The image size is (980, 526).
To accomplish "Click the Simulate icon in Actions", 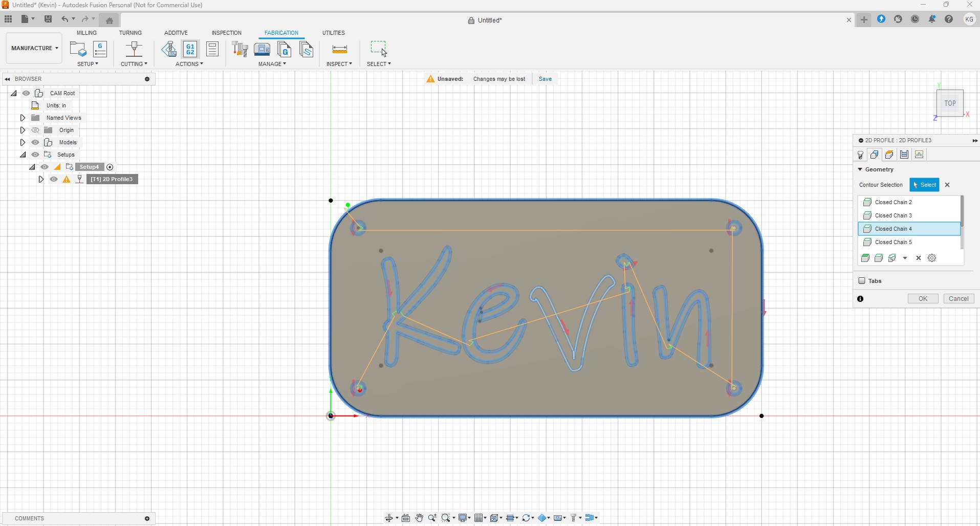I will point(169,49).
